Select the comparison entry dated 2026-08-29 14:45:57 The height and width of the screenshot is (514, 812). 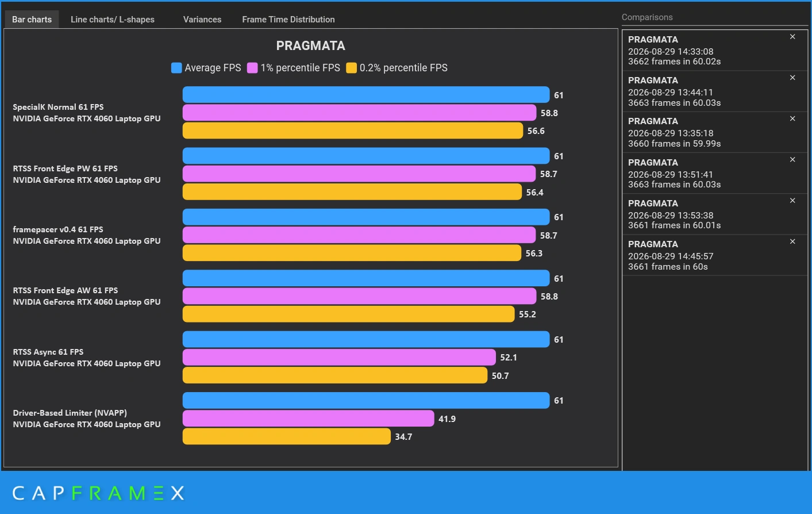pos(714,255)
